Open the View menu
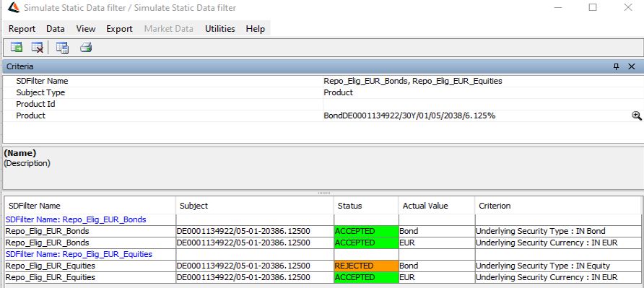Screen dimensions: 644x288 coord(86,29)
